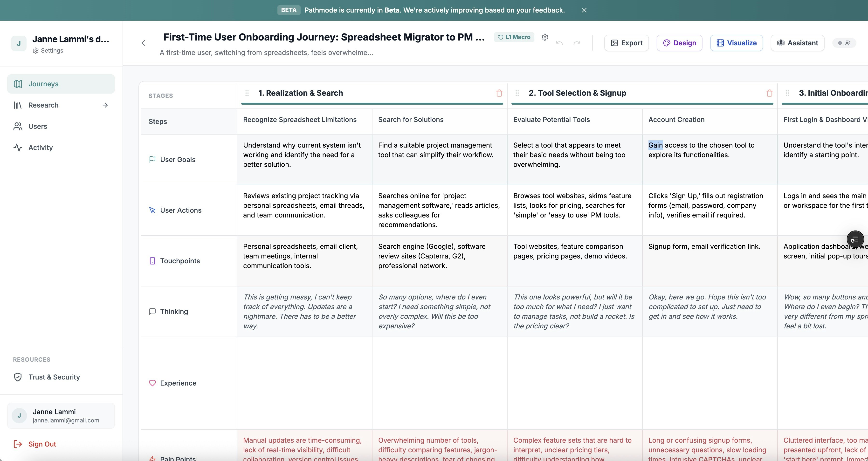Go back using the left chevron
The width and height of the screenshot is (868, 461).
tap(144, 43)
